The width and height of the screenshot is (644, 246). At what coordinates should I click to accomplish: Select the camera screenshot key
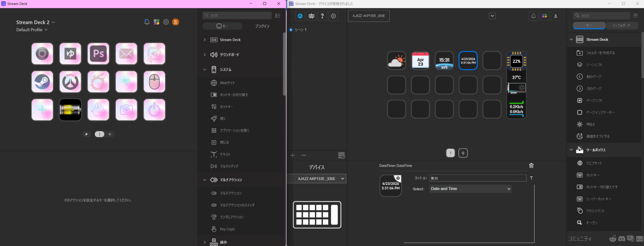(126, 110)
